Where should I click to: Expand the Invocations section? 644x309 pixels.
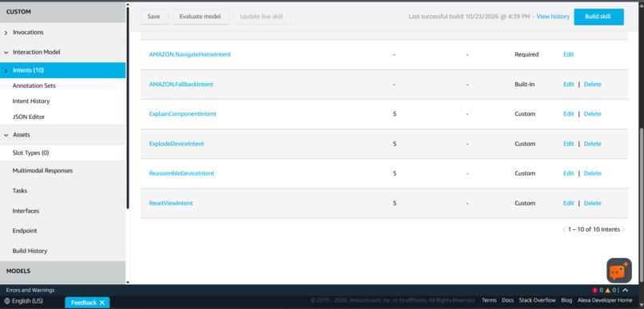pos(6,33)
